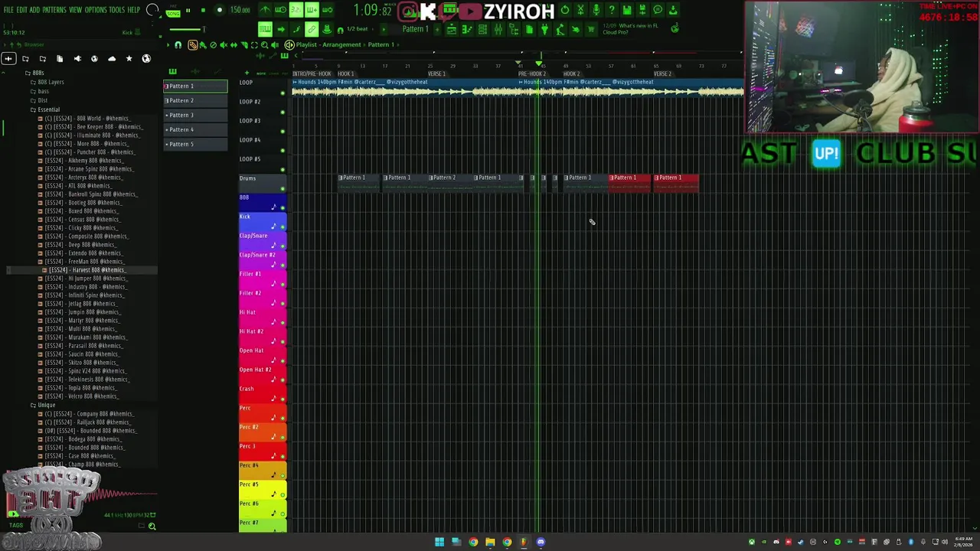Open Discord from the Windows taskbar
The image size is (980, 551).
[541, 542]
